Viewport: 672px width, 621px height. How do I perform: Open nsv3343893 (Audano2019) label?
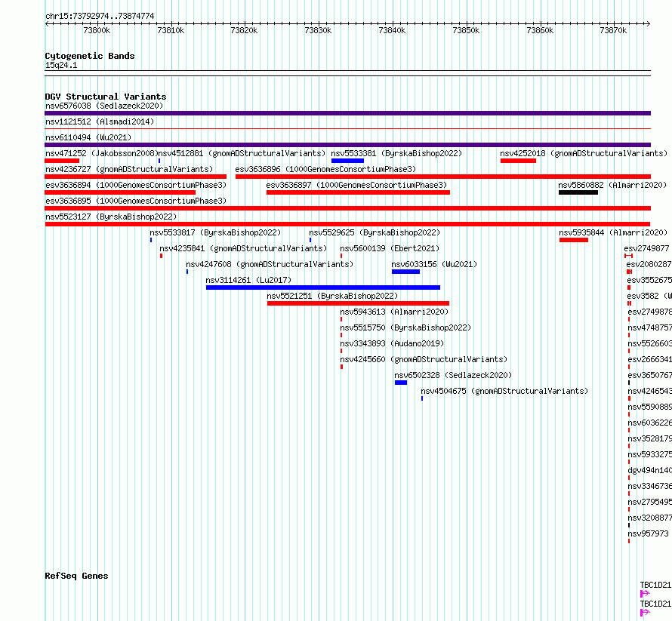pos(392,343)
